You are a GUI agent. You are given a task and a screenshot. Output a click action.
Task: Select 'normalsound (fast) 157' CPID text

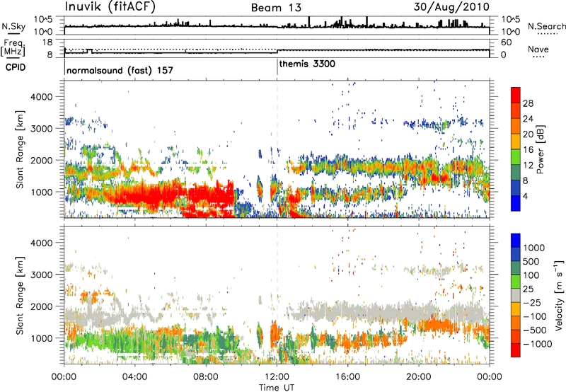120,70
